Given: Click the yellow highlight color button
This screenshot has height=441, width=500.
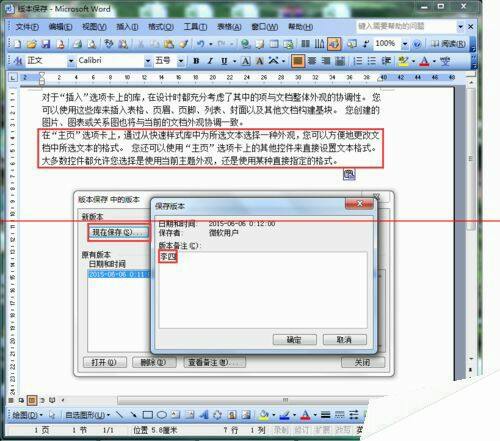Looking at the screenshot, I should [403, 61].
